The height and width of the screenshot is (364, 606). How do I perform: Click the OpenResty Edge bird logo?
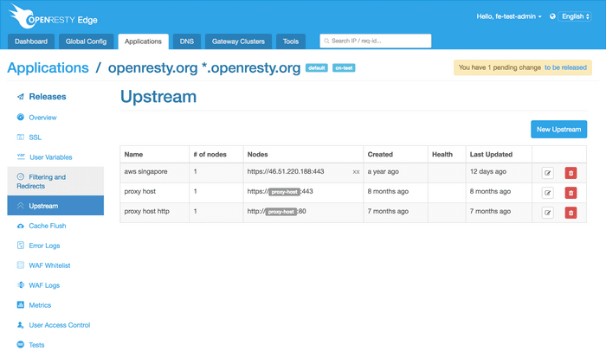coord(22,16)
